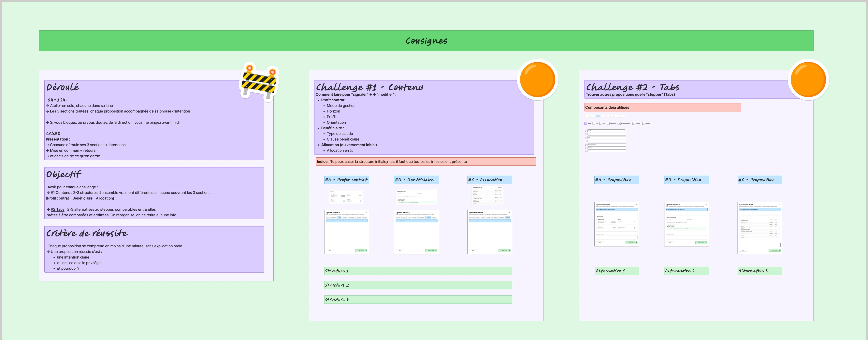Click underlined 'Bénéficiaire' bullet
The image size is (868, 340).
point(332,128)
